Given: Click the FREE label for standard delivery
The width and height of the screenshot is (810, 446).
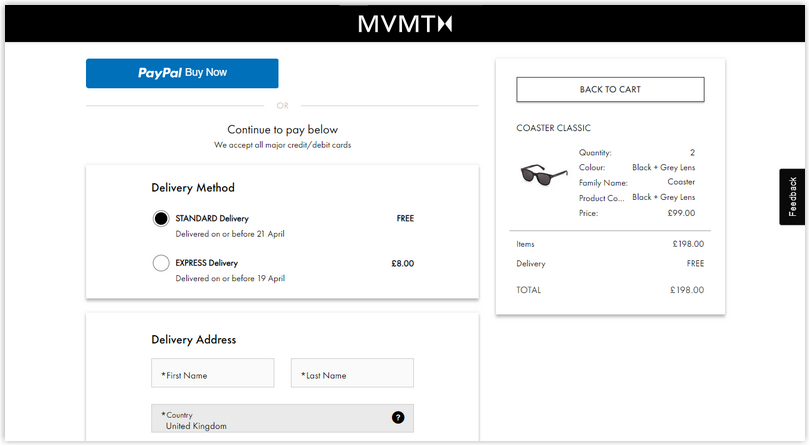Looking at the screenshot, I should tap(405, 219).
